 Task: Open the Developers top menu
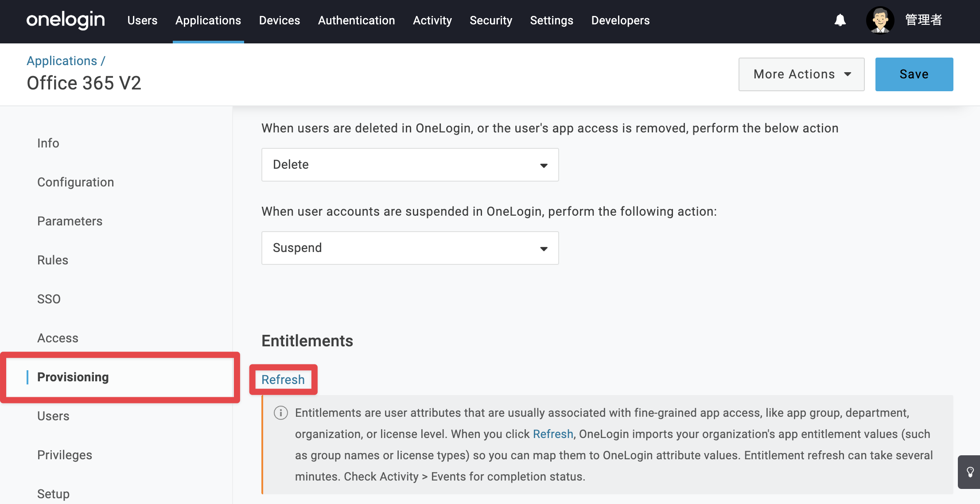620,20
